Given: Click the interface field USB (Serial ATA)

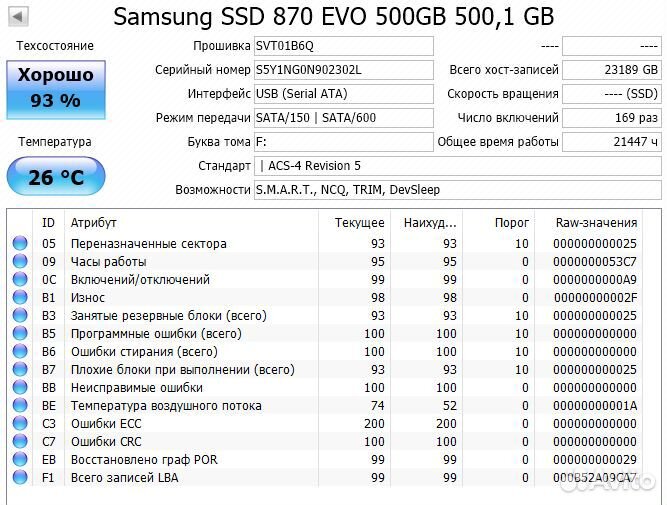Looking at the screenshot, I should tap(344, 94).
